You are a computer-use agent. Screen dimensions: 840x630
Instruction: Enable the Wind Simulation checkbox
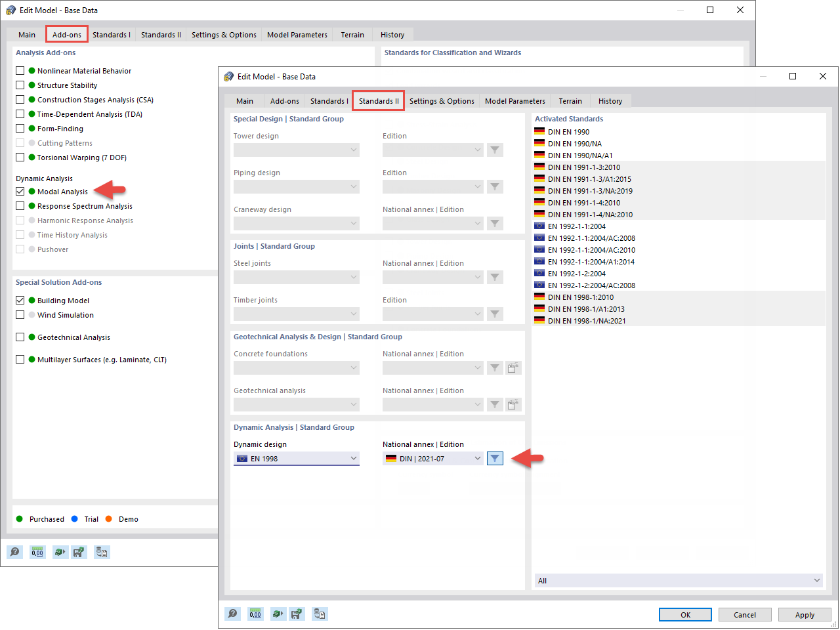pyautogui.click(x=20, y=315)
